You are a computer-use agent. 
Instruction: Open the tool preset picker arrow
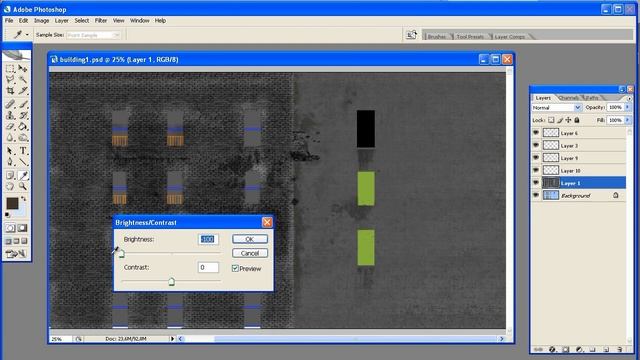[x=27, y=35]
